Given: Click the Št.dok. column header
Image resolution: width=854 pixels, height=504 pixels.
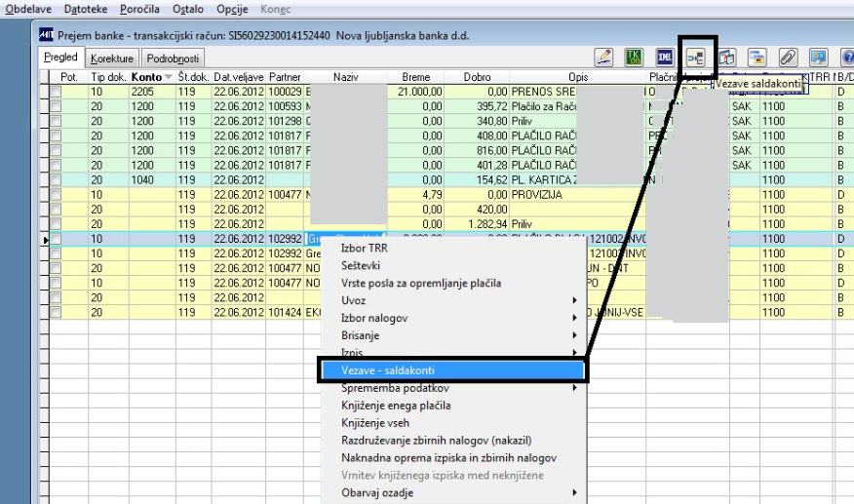Looking at the screenshot, I should click(x=193, y=77).
